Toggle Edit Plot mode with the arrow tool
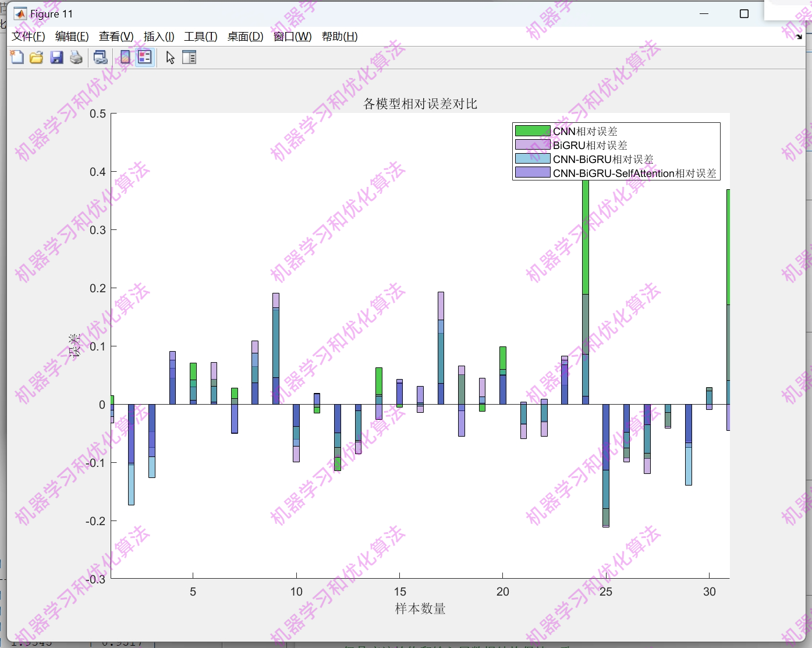 [169, 57]
